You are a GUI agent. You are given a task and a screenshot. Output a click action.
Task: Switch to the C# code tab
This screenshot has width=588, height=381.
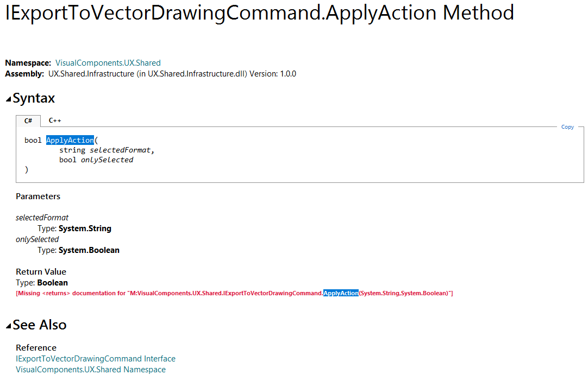click(x=28, y=120)
